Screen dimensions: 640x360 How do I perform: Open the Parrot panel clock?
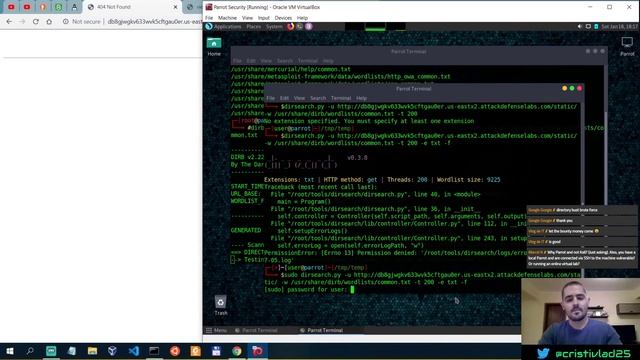coord(619,27)
